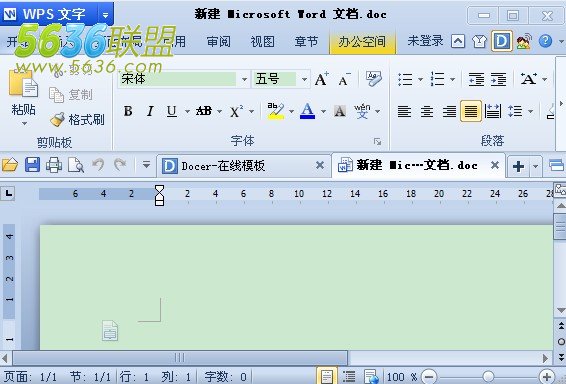The width and height of the screenshot is (566, 384).
Task: Toggle bold formatting
Action: click(x=128, y=111)
